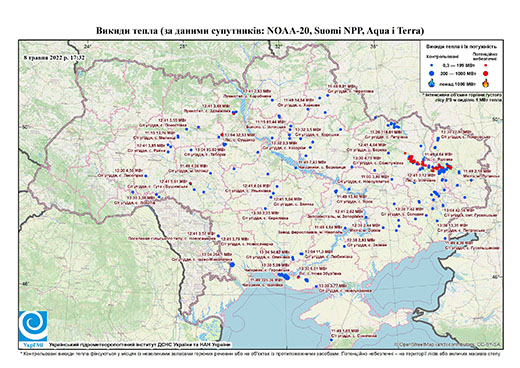Click the blue heat marker in Crimea

pos(331,340)
